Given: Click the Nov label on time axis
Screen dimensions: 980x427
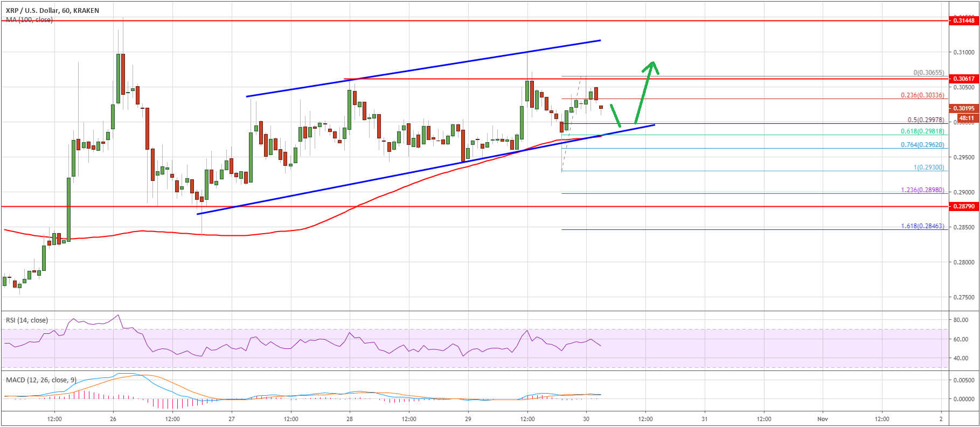Looking at the screenshot, I should 822,418.
